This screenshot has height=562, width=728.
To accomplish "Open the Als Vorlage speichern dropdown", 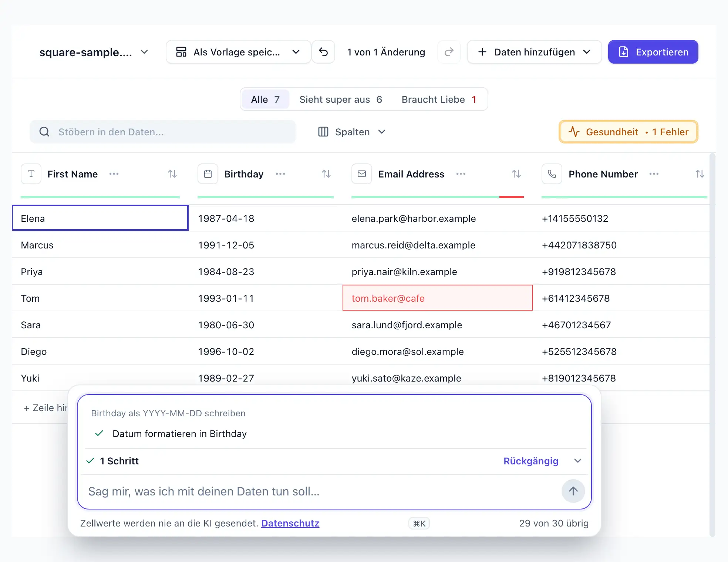I will (x=238, y=52).
